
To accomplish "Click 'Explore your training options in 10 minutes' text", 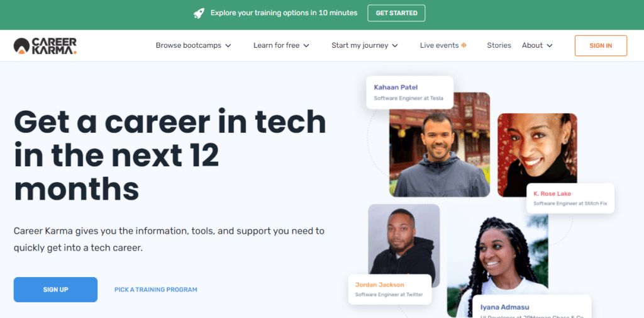I will click(x=284, y=13).
